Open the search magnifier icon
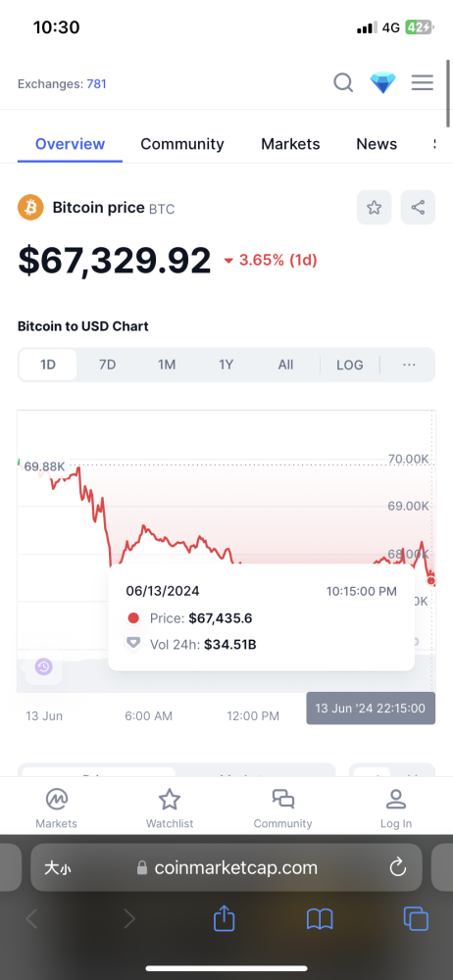This screenshot has height=980, width=453. (343, 82)
